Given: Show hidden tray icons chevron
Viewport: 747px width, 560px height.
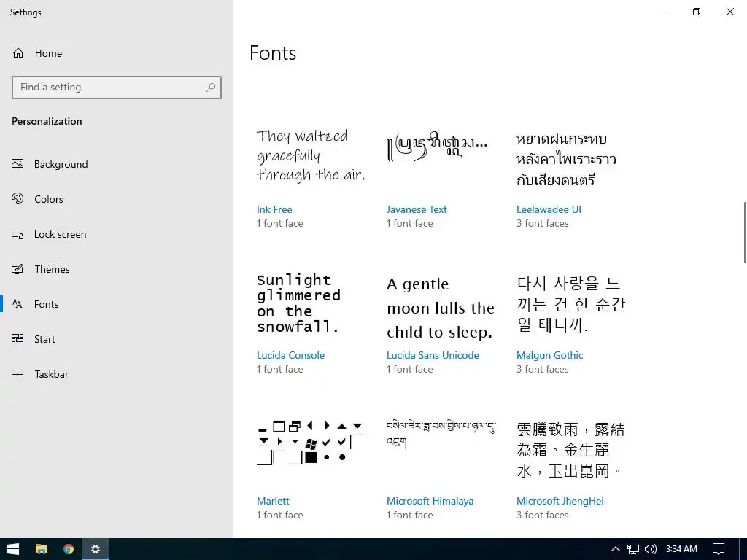Looking at the screenshot, I should coord(615,549).
